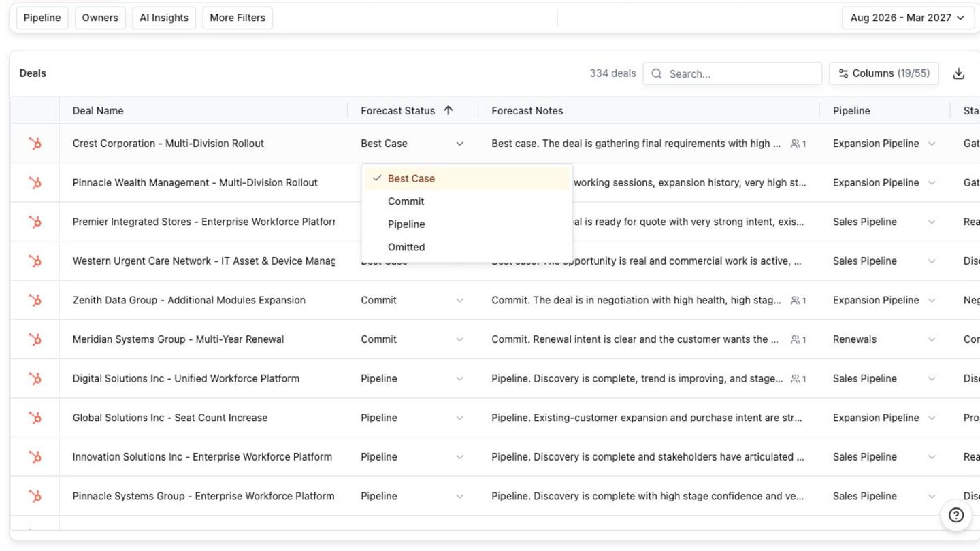This screenshot has height=551, width=980.
Task: Open the Columns (19/55) selector
Action: [884, 73]
